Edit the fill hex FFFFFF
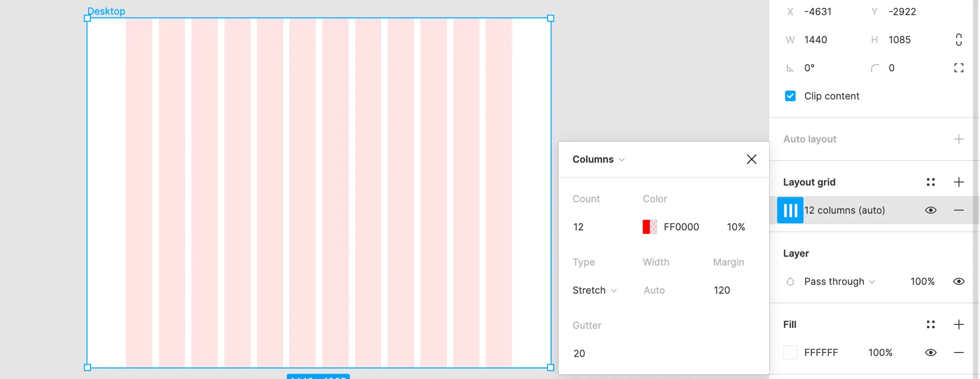Viewport: 980px width, 379px height. tap(821, 352)
